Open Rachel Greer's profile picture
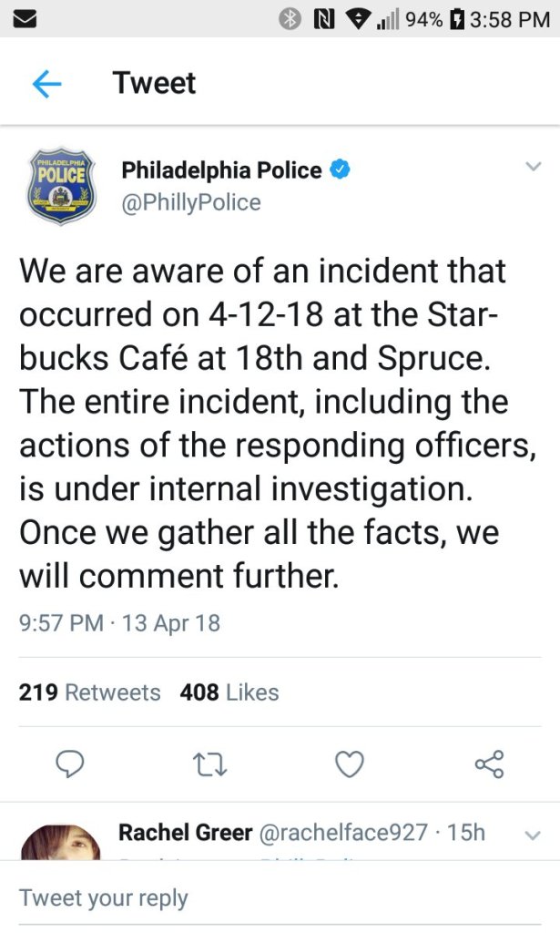Viewport: 560px width, 933px height. (x=60, y=843)
